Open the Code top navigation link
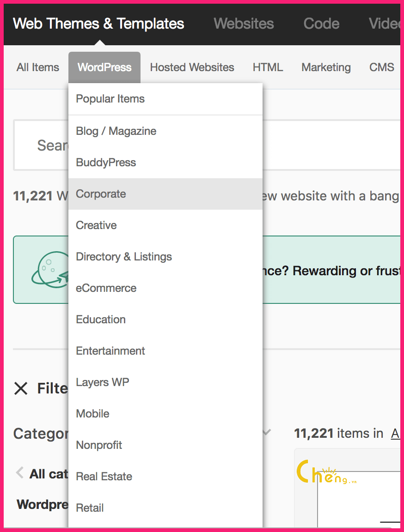Image resolution: width=404 pixels, height=532 pixels. pyautogui.click(x=321, y=24)
